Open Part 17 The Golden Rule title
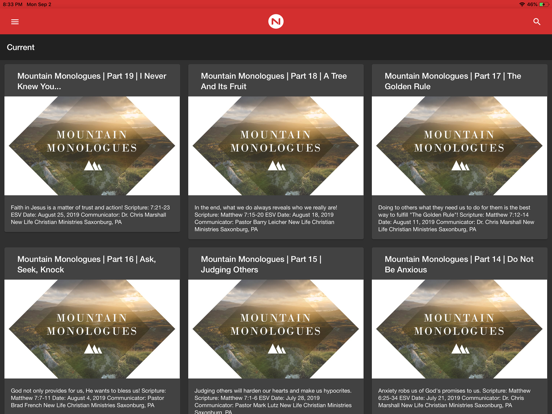The image size is (552, 414). pos(453,81)
